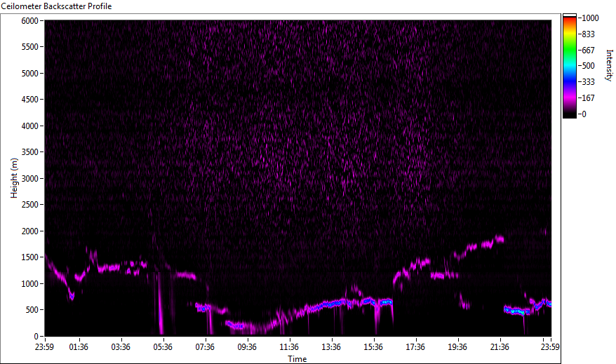The image size is (616, 364).
Task: Click the 09:36 time axis label
Action: point(247,347)
